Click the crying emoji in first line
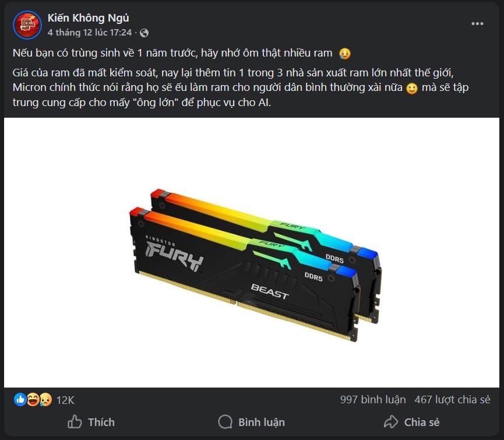This screenshot has width=504, height=440. (x=345, y=54)
